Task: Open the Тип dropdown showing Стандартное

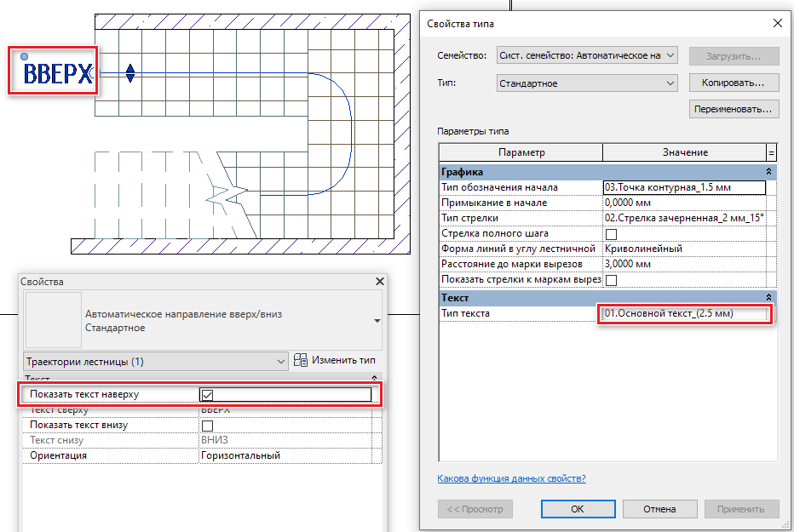Action: 587,83
